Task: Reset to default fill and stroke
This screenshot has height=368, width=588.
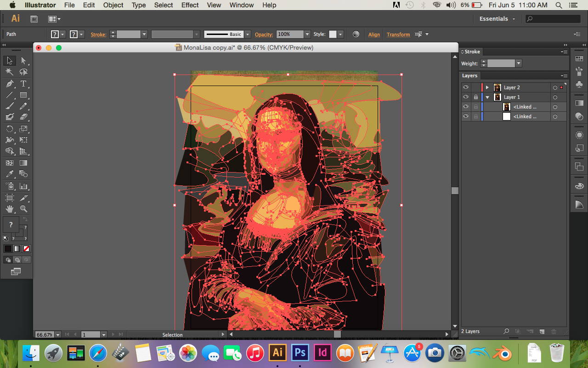Action: [6, 238]
